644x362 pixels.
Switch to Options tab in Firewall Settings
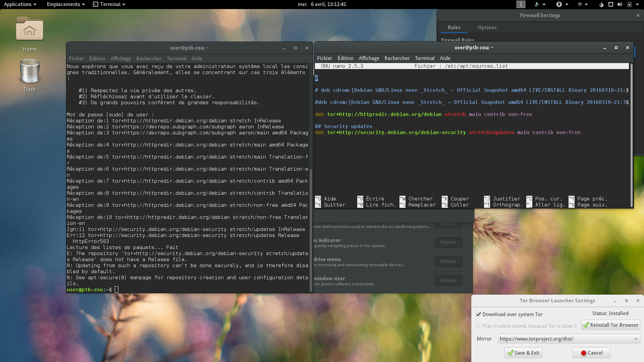tap(487, 27)
